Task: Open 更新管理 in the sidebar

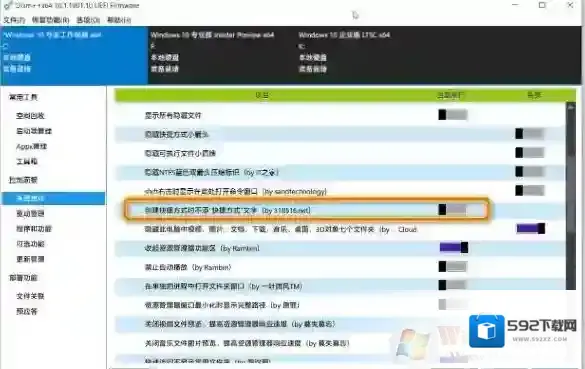Action: coord(31,259)
